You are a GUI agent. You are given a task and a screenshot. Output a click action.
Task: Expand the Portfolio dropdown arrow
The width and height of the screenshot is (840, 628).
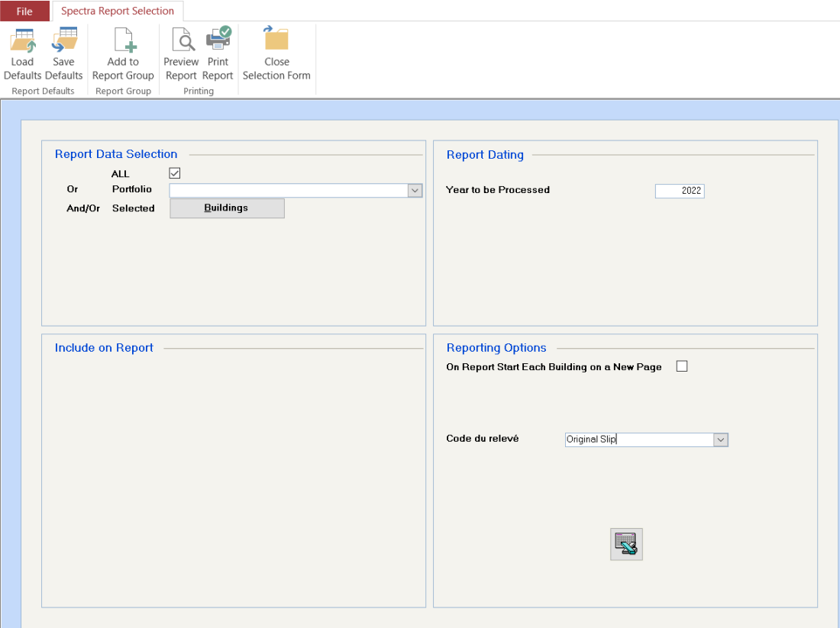coord(415,191)
